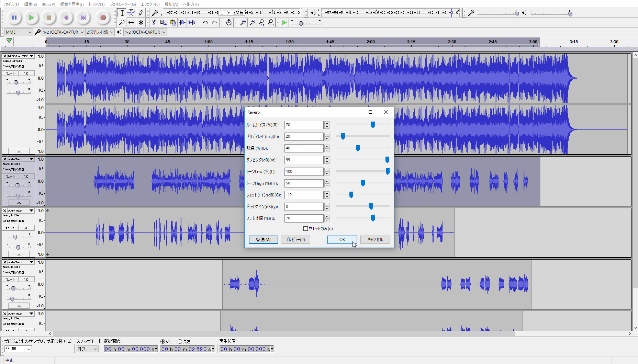Screen dimensions: 638x364
Task: Click the Paste clipboard icon
Action: pyautogui.click(x=173, y=23)
